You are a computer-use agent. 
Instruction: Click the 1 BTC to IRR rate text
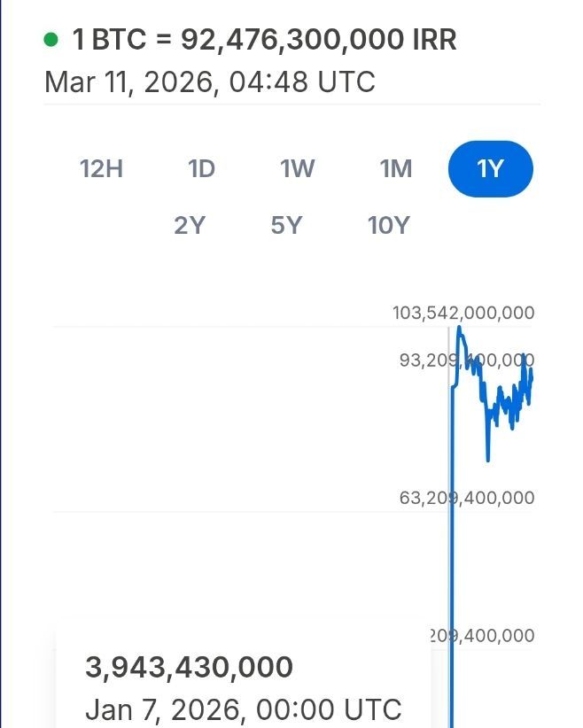[264, 40]
